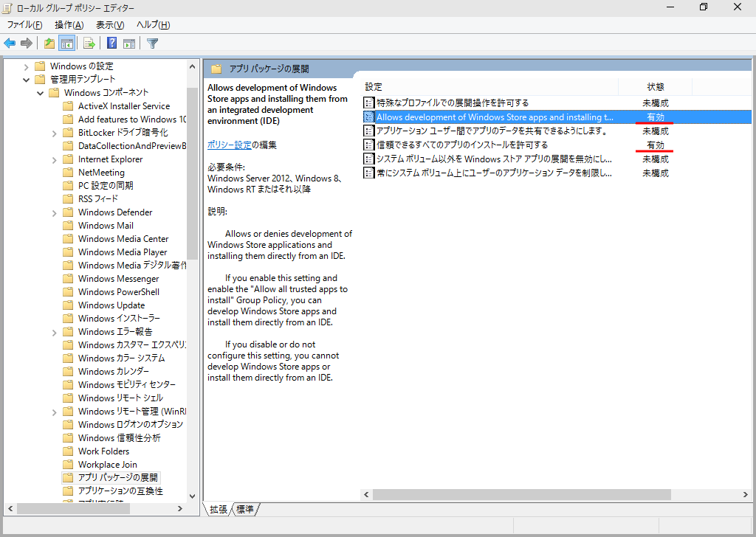Click the folder icon of Internet Explorer
Image resolution: width=756 pixels, height=537 pixels.
click(69, 159)
